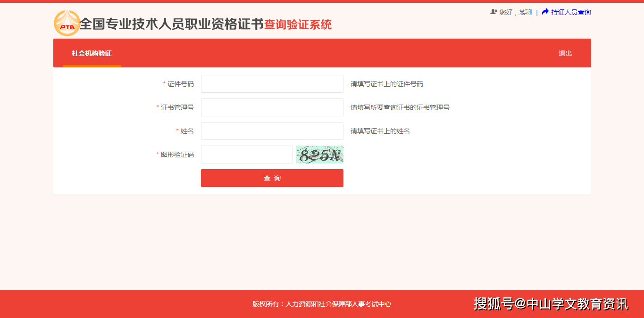Screen dimensions: 644x318
Task: Submit the form with the 查询 button
Action: coord(272,178)
